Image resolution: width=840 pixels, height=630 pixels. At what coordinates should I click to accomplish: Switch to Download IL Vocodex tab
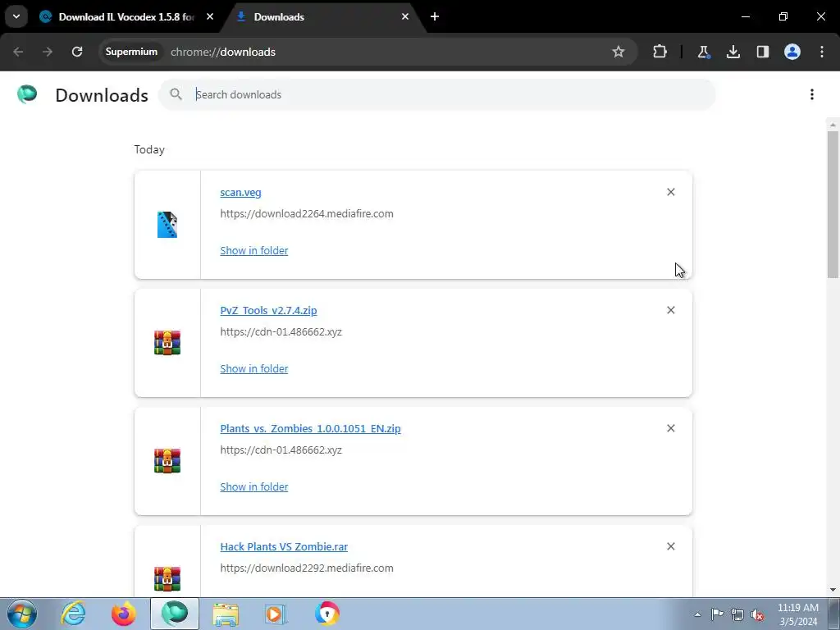pos(126,17)
